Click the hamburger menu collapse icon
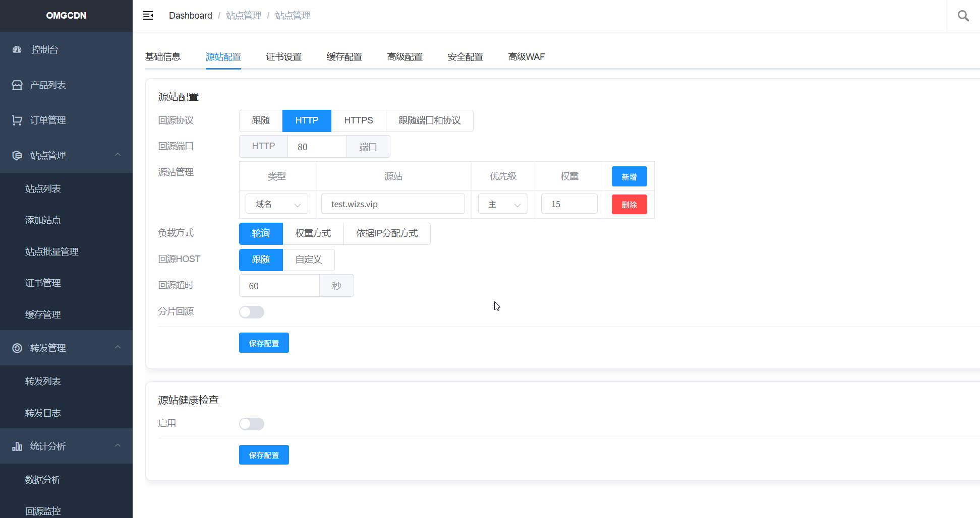Image resolution: width=980 pixels, height=518 pixels. point(148,16)
